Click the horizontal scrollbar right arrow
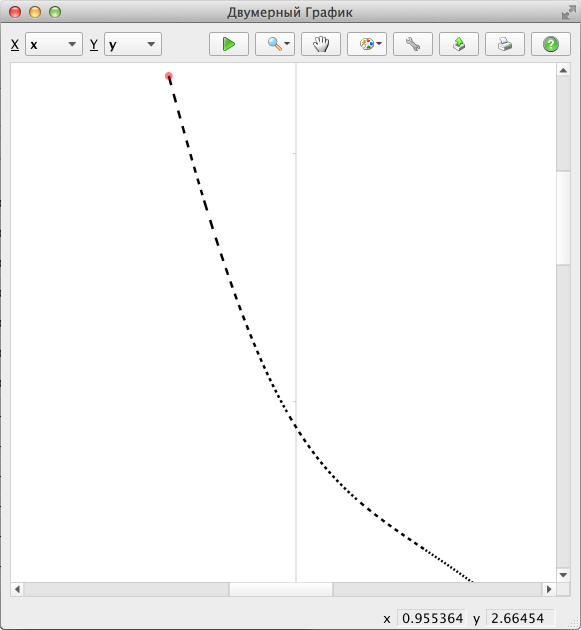Viewport: 581px width, 630px height. (x=549, y=589)
